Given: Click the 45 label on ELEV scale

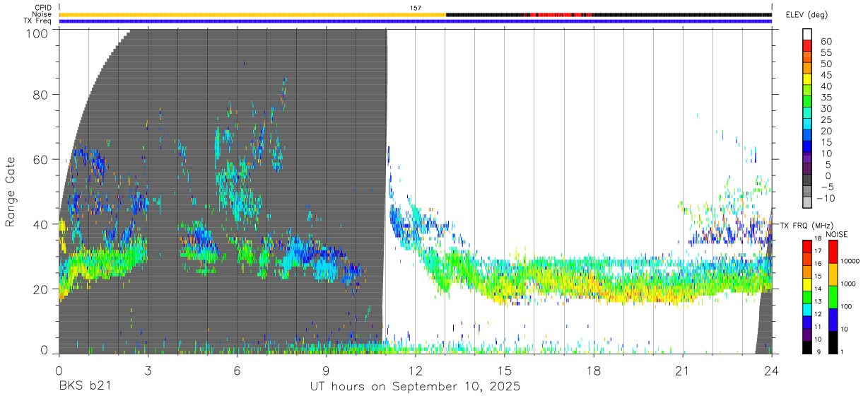Looking at the screenshot, I should pos(826,74).
